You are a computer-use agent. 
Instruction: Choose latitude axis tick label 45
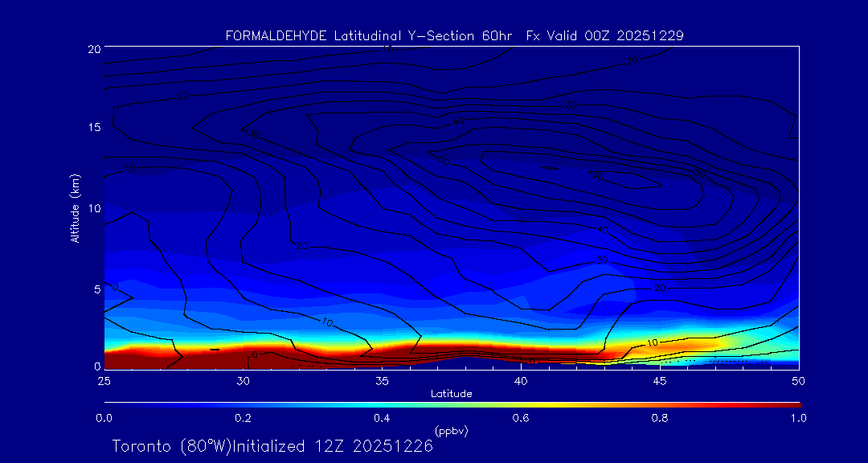pos(660,379)
